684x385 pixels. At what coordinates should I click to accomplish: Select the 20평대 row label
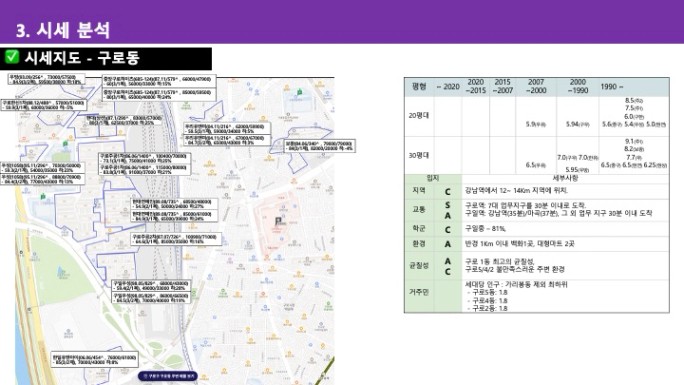419,116
